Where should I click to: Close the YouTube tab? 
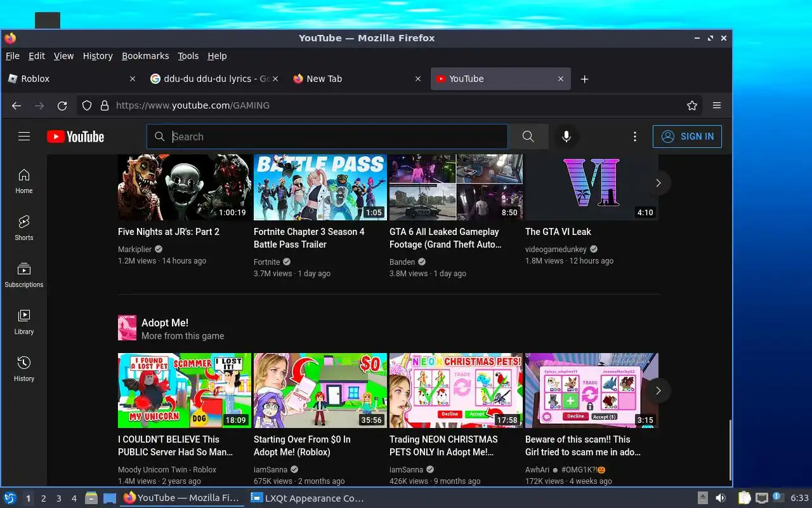tap(561, 79)
